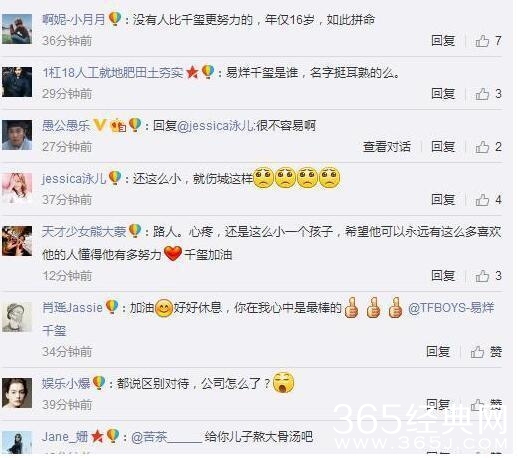The height and width of the screenshot is (458, 518).
Task: Click the gold V badge beside 愚公愚乐
Action: (99, 126)
